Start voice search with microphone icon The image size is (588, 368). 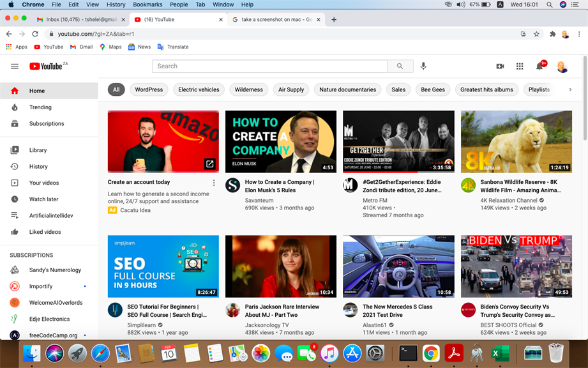pyautogui.click(x=423, y=66)
